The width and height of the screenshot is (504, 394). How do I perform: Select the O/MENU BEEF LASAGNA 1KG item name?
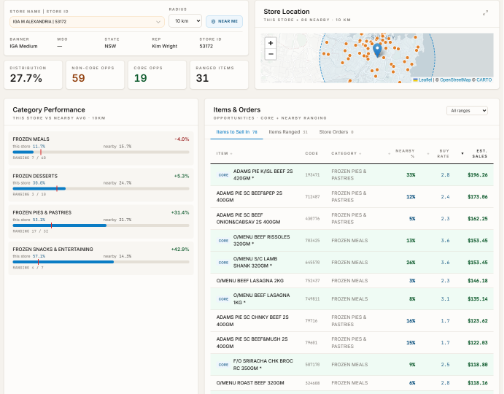tap(262, 299)
